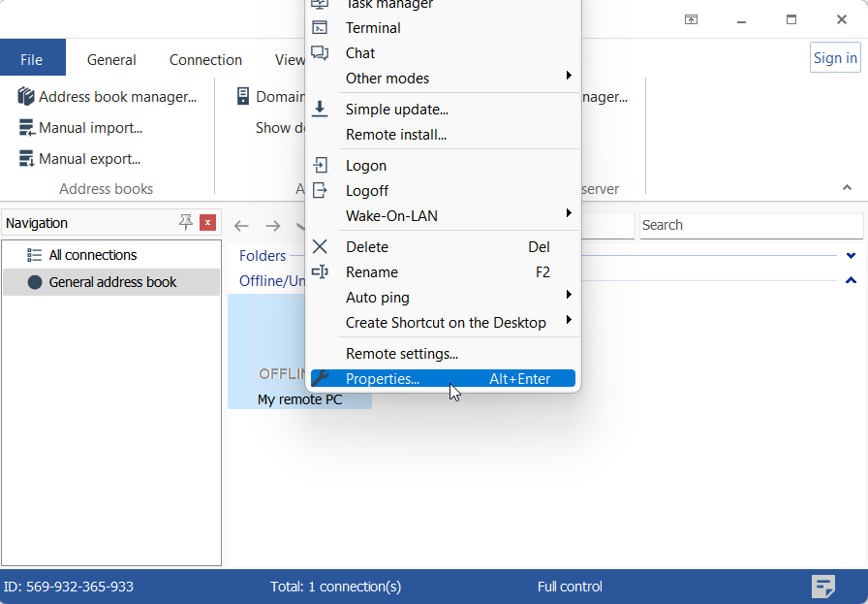
Task: Close the Navigation panel
Action: click(207, 223)
